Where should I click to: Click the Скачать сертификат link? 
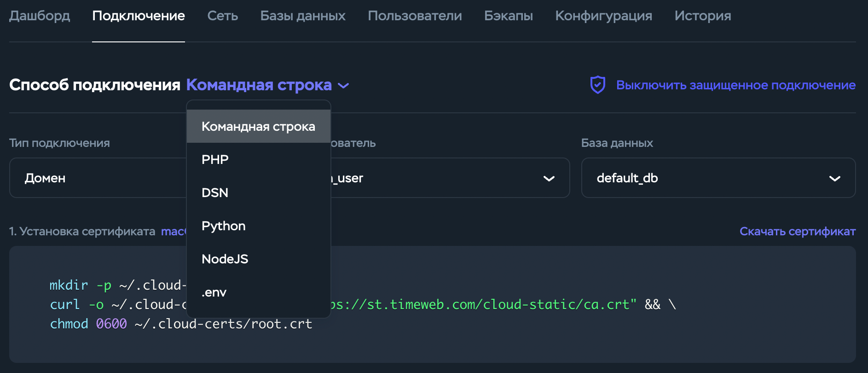tap(797, 232)
